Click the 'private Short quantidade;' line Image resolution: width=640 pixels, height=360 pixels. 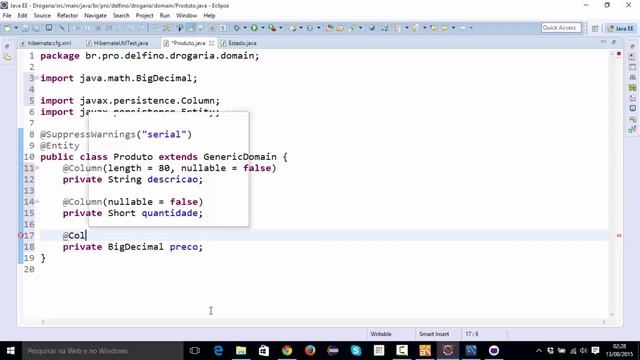tap(133, 213)
